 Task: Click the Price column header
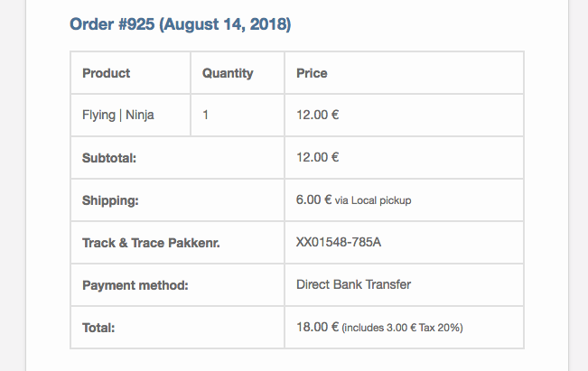312,73
